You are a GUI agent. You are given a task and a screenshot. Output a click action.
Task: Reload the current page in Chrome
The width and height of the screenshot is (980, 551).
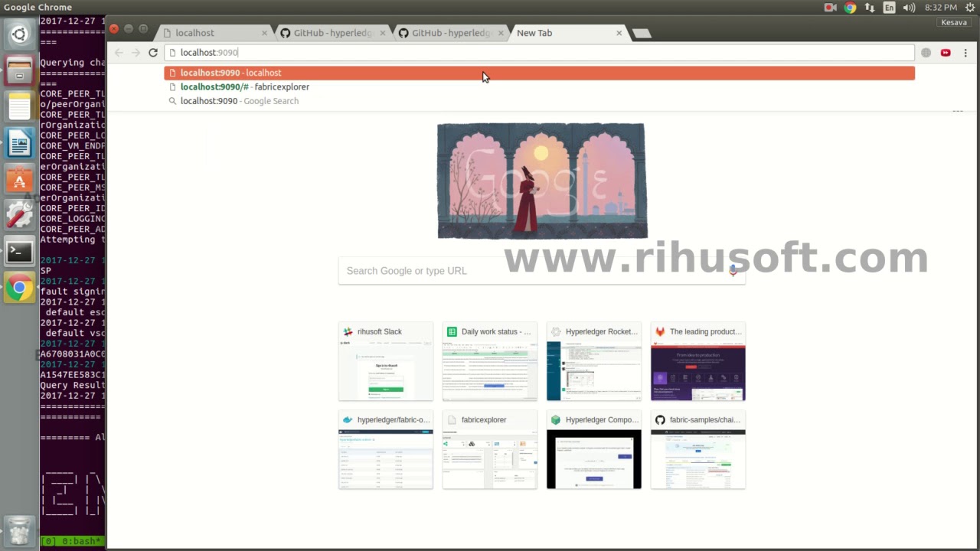(x=153, y=53)
